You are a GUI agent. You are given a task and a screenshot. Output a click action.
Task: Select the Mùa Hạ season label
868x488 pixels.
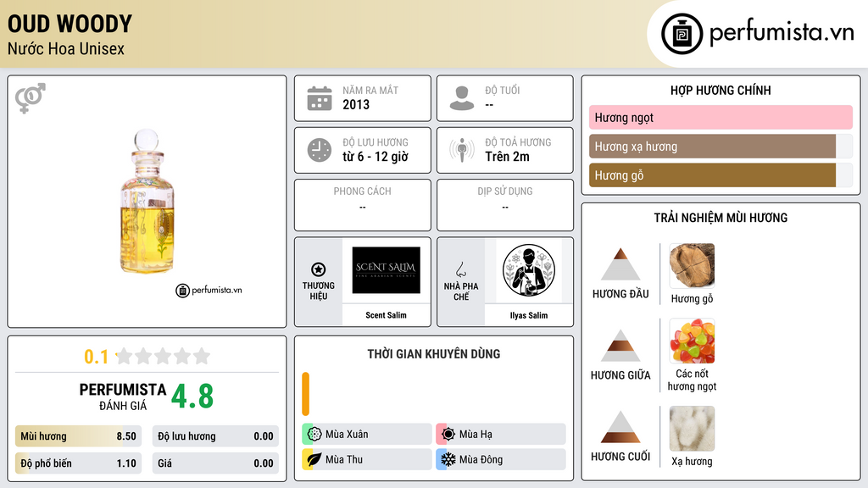click(476, 435)
